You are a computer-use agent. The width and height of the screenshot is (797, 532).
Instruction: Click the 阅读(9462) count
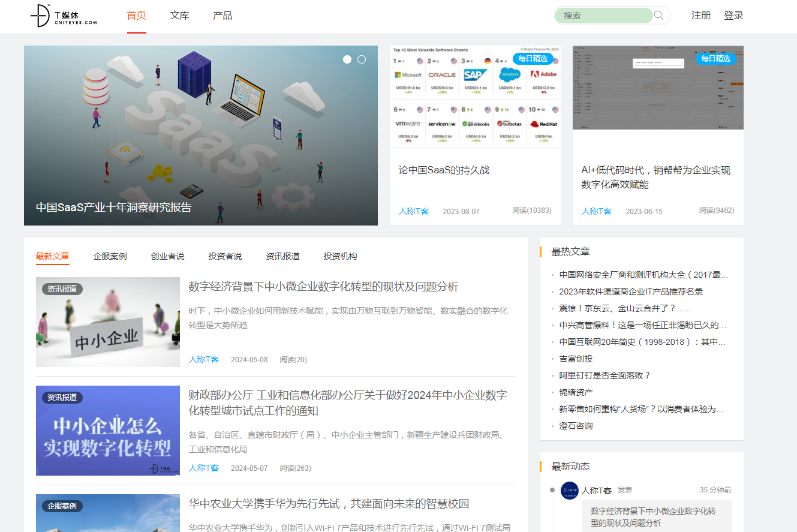pyautogui.click(x=717, y=211)
